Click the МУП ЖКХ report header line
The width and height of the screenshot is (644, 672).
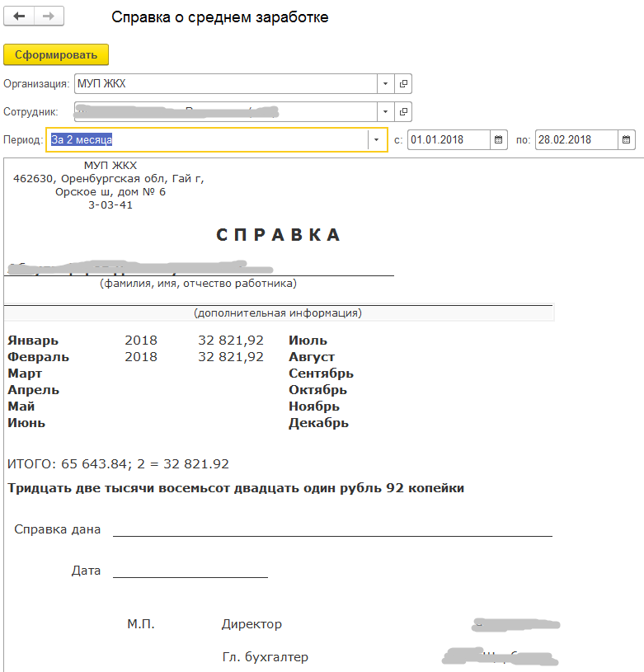(110, 166)
